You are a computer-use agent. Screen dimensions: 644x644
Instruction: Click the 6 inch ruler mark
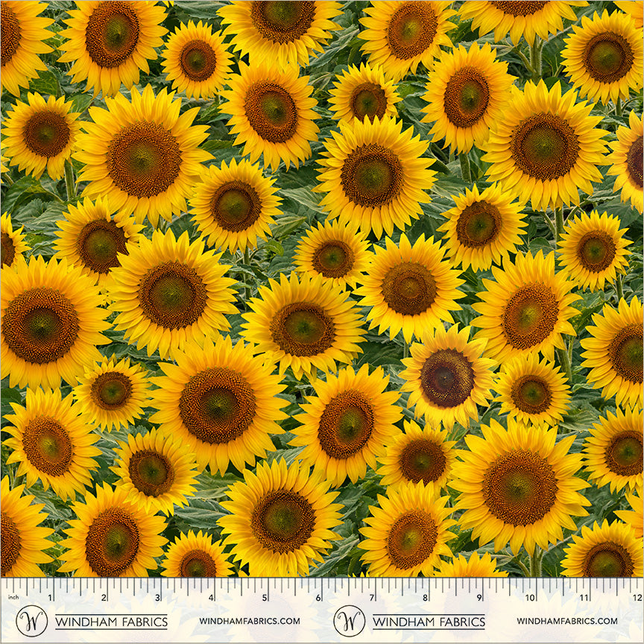click(x=318, y=597)
